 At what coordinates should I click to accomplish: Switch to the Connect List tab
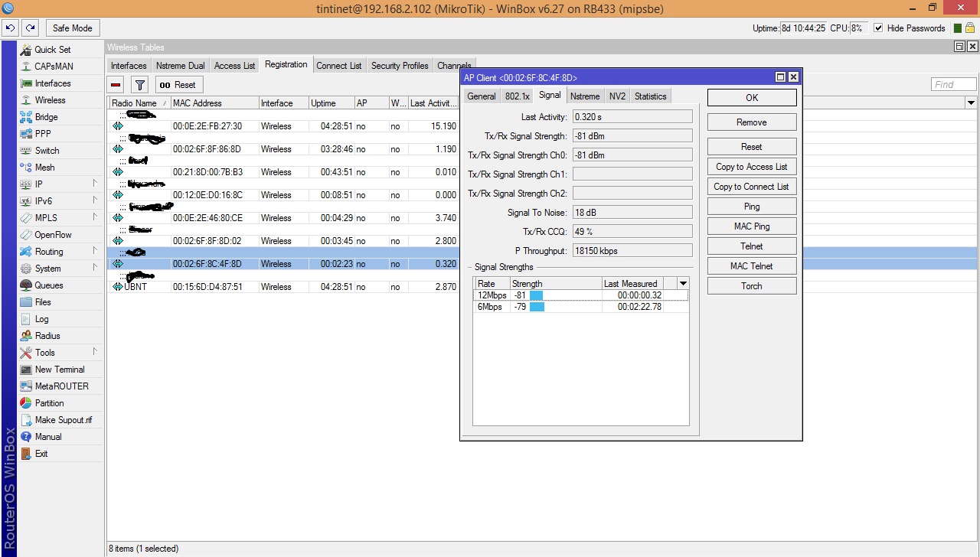(339, 66)
